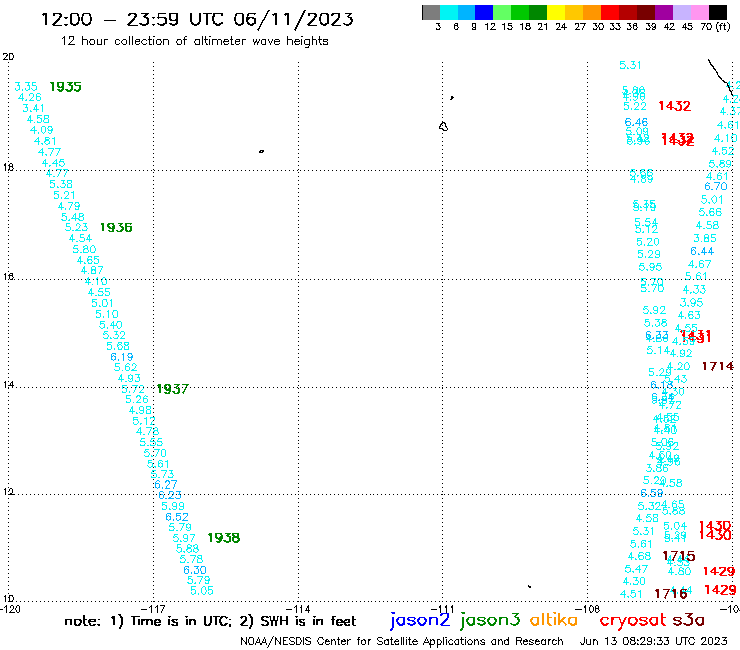This screenshot has width=740, height=650.
Task: Click the pure blue legend swatch
Action: pos(484,12)
